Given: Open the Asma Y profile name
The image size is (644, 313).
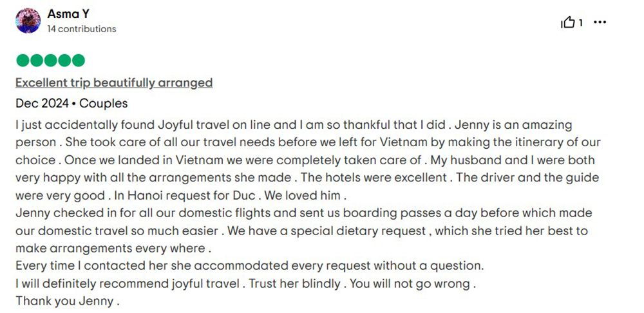Looking at the screenshot, I should (68, 14).
